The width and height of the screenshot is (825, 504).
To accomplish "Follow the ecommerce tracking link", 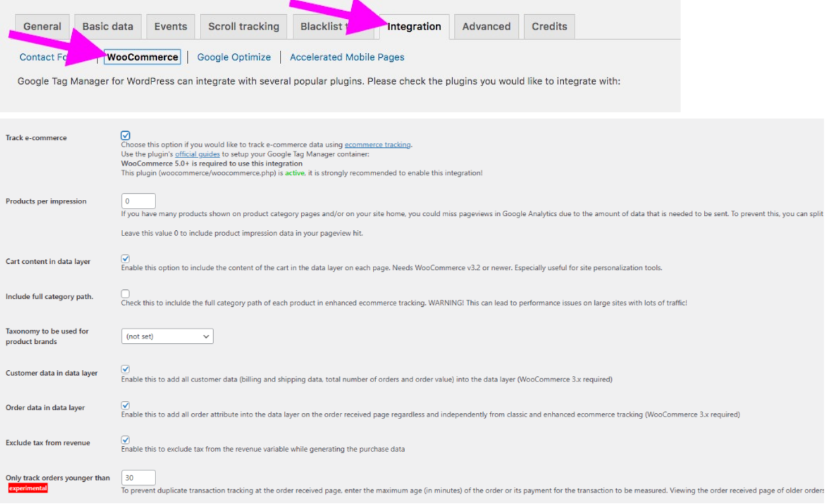I will tap(378, 145).
